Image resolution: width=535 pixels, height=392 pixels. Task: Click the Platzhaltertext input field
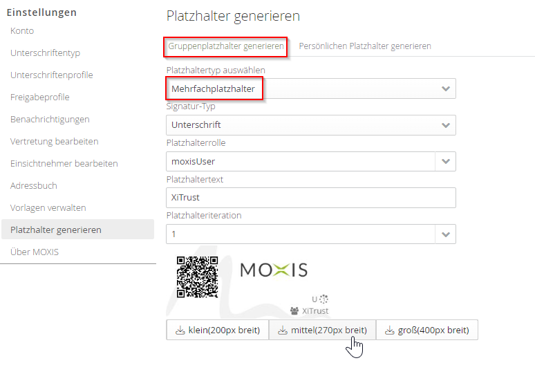(311, 198)
